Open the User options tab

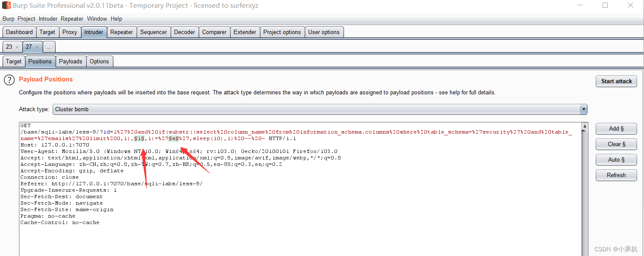coord(324,32)
